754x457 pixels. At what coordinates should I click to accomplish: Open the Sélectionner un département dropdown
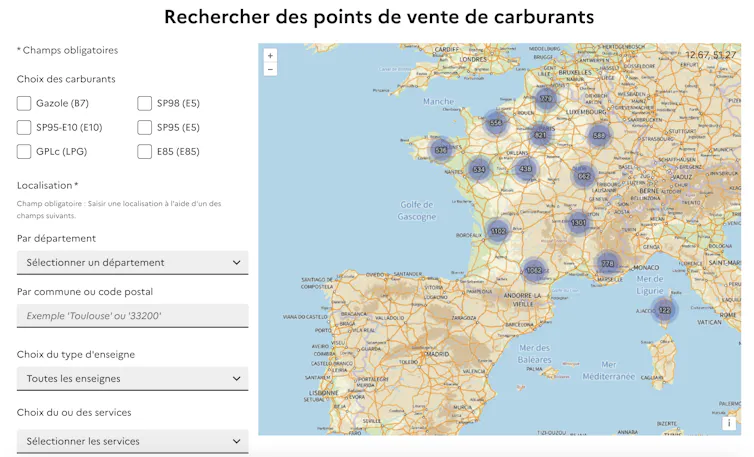pyautogui.click(x=132, y=263)
